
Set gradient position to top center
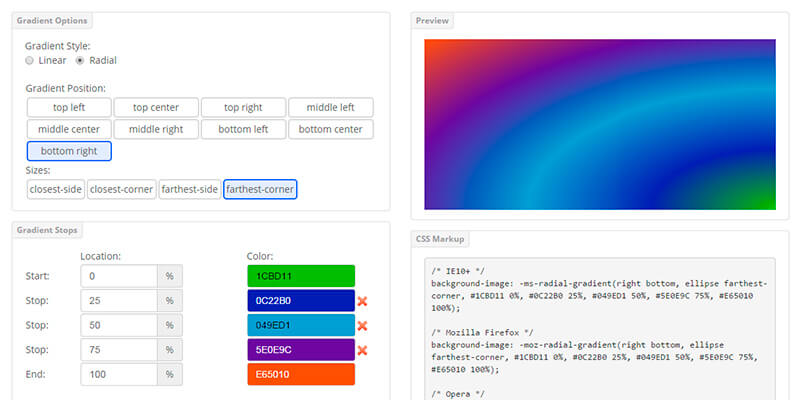click(x=155, y=107)
